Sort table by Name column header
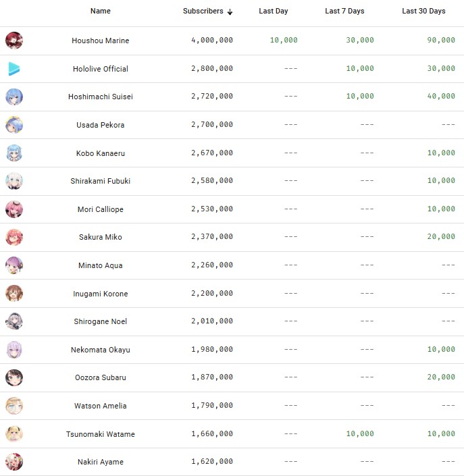Viewport: 464px width, 476px height. coord(100,11)
